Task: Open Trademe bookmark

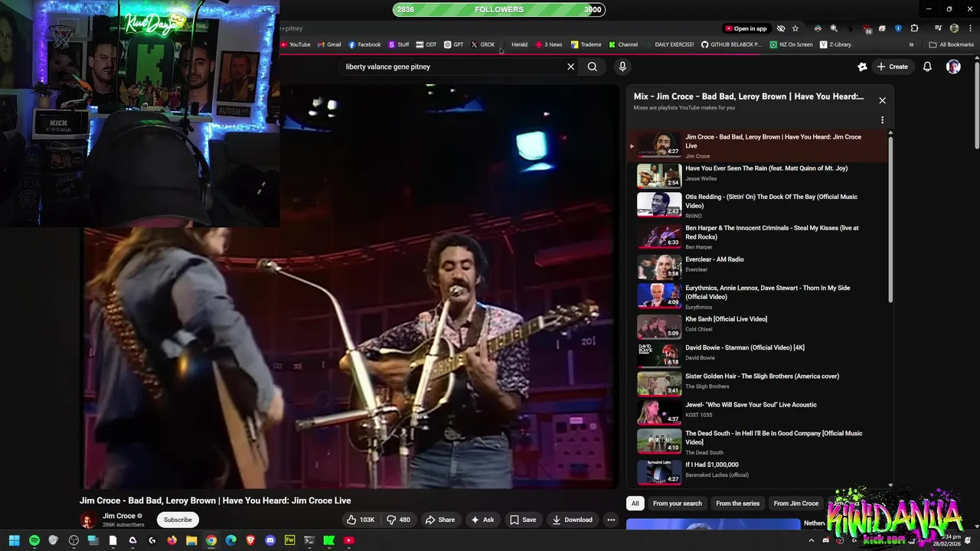Action: tap(586, 44)
